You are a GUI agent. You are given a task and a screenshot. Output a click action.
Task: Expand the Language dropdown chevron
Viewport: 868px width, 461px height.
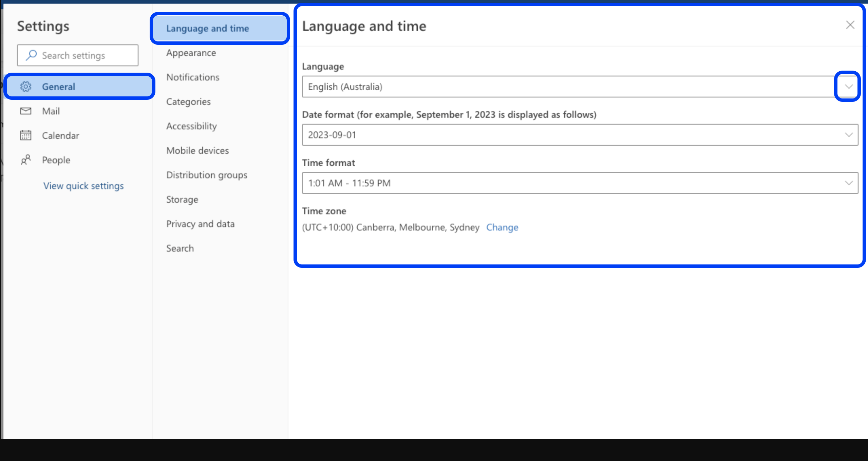pyautogui.click(x=848, y=87)
